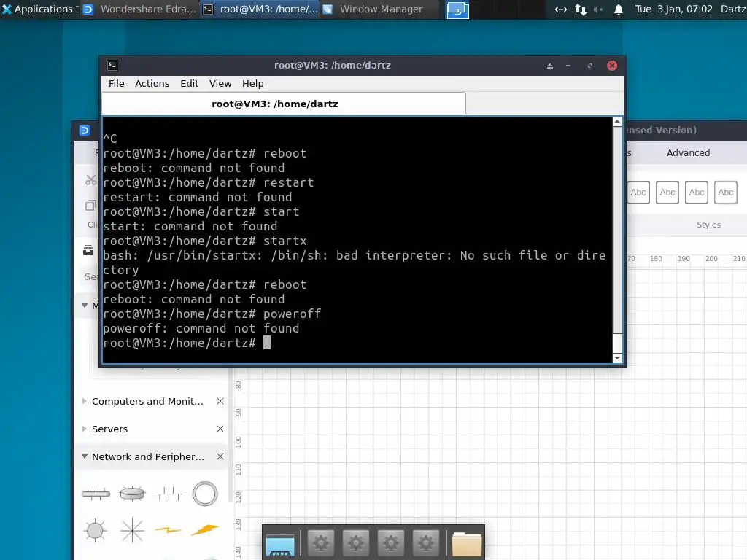Switch to the Advanced tab
Viewport: 747px width, 560px height.
coord(688,152)
